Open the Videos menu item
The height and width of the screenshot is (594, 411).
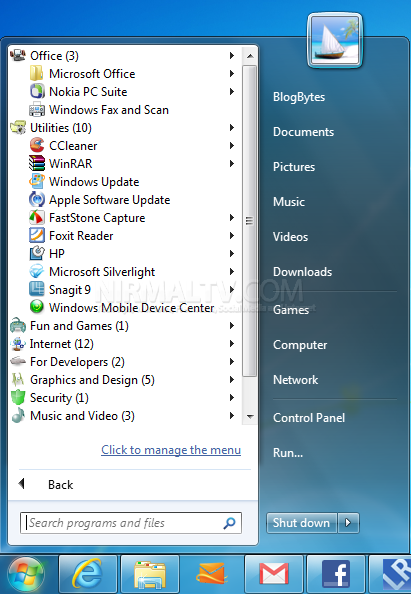tap(290, 237)
